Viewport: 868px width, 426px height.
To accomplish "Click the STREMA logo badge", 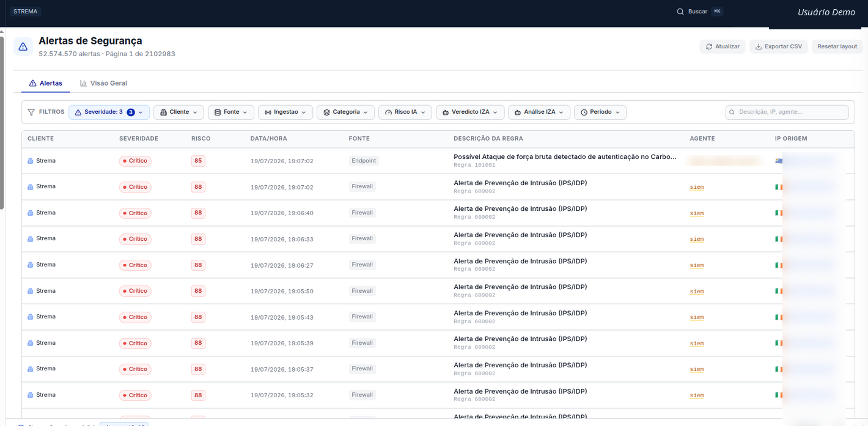I will 25,12.
